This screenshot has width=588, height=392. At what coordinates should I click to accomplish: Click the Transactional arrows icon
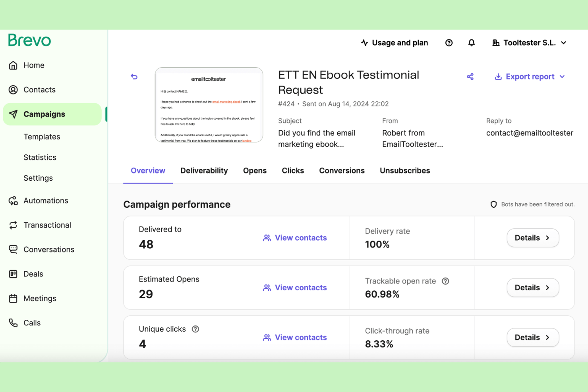tap(13, 225)
